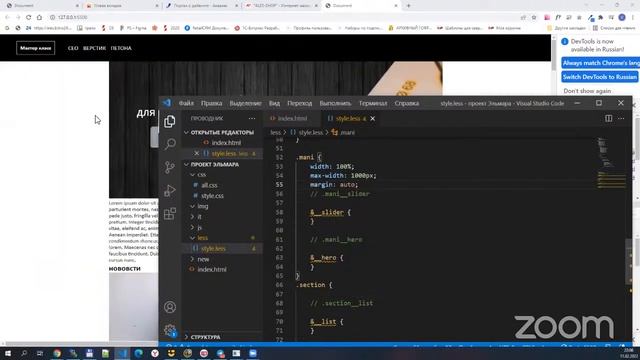Image resolution: width=640 pixels, height=360 pixels.
Task: Open the VS Code taskbar icon
Action: 122,353
